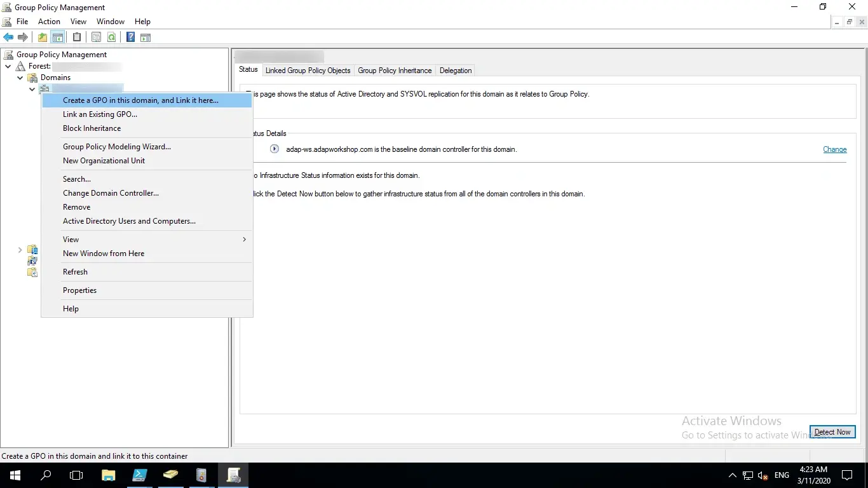Show hidden system tray icons
868x488 pixels.
pyautogui.click(x=732, y=475)
